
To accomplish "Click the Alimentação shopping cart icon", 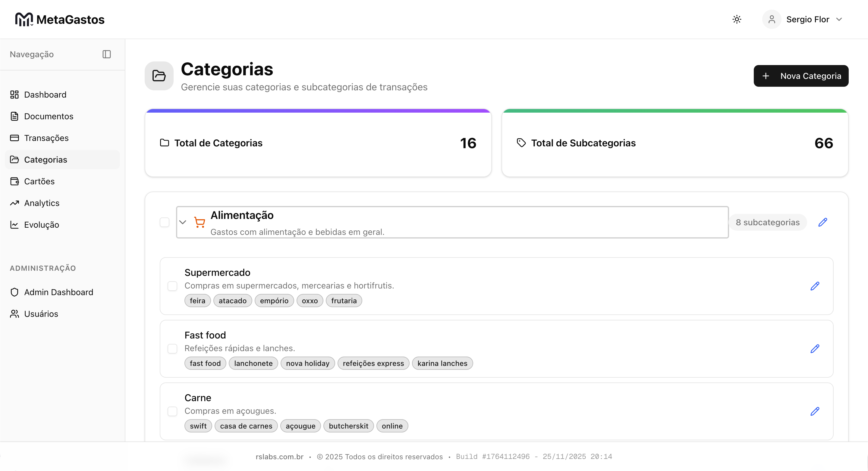I will click(200, 222).
